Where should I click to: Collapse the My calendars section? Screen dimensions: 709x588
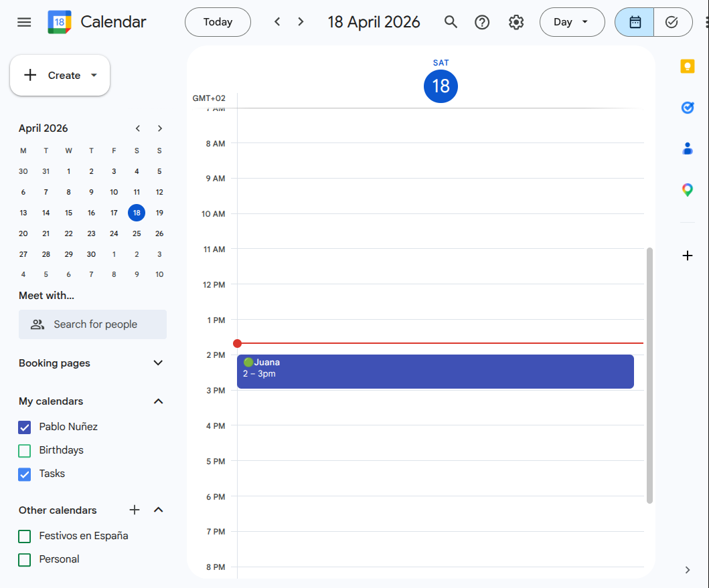[x=158, y=401]
